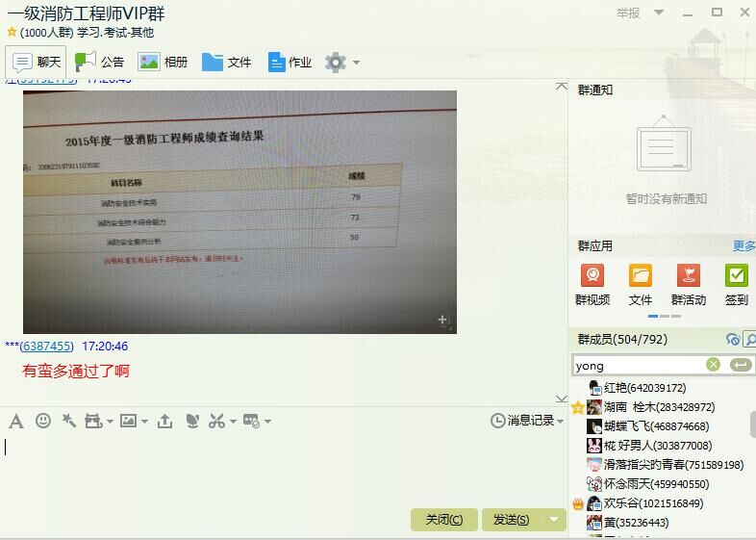
Task: Click the red message 有蛮多通过了啊
Action: tap(76, 372)
